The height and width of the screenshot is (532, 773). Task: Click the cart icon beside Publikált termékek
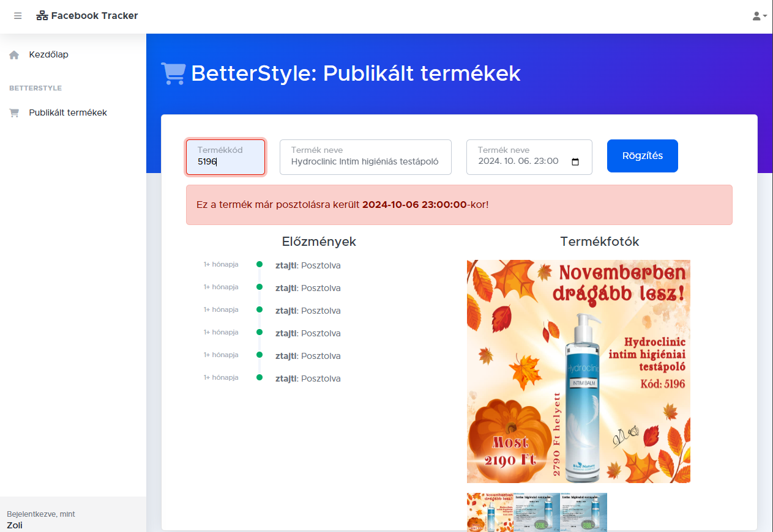[14, 113]
